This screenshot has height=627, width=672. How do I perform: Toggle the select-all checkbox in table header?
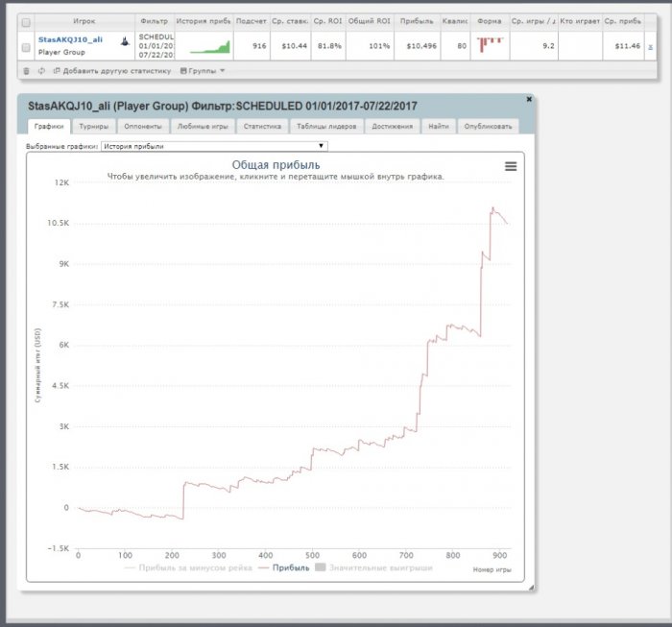click(26, 21)
